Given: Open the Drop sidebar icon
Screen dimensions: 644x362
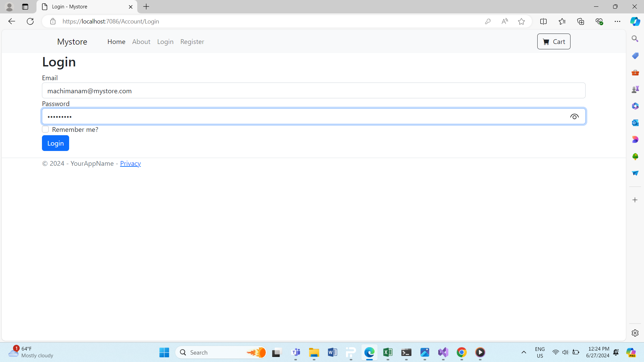Looking at the screenshot, I should pos(635,140).
